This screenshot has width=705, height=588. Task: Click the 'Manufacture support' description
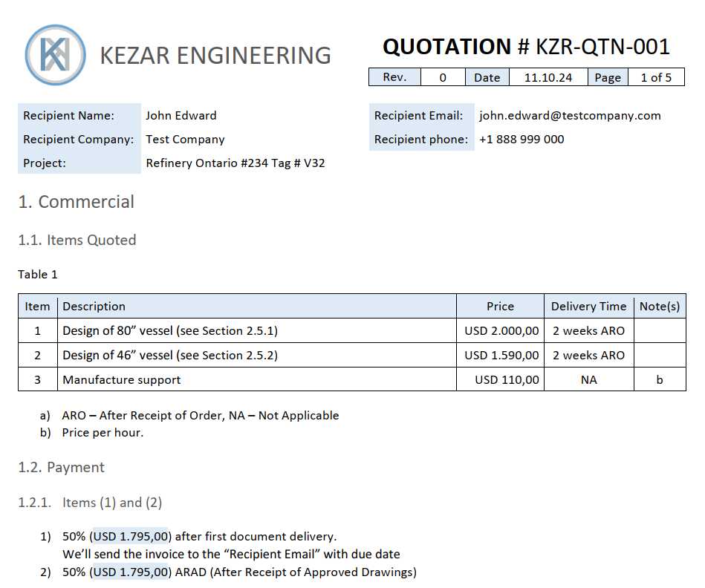pos(121,380)
